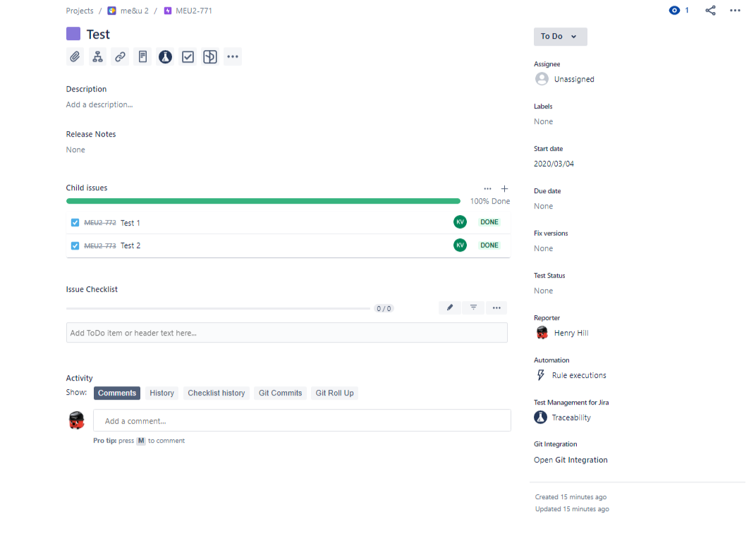Screen dimensions: 756x533
Task: Click Henry Hill reporter avatar
Action: point(542,333)
